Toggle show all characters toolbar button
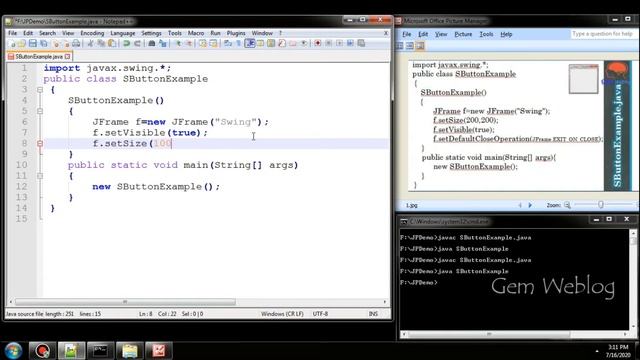The image size is (640, 360). [239, 43]
